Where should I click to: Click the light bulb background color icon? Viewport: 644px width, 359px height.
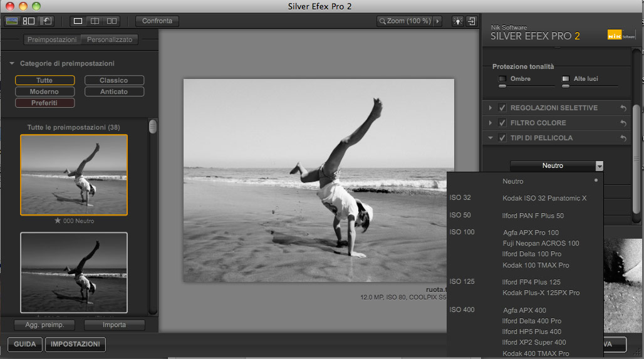[x=457, y=21]
